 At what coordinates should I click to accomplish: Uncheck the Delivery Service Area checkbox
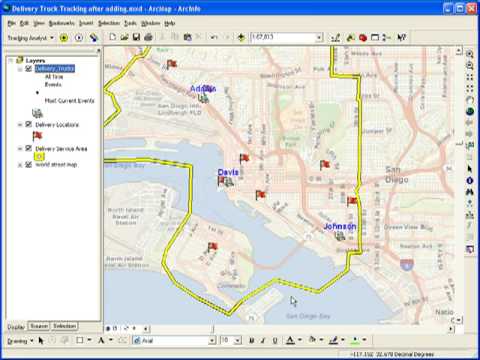(29, 148)
